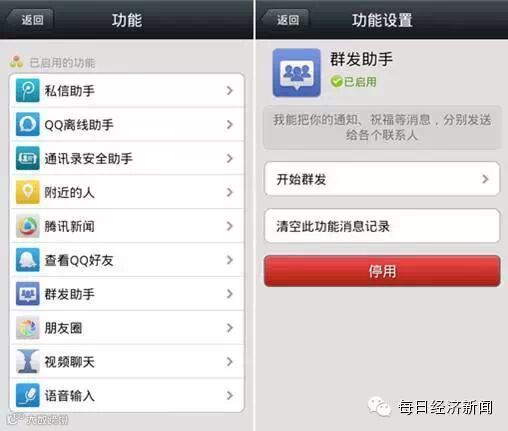Select the 朋友圈 list entry
Screen dimensions: 508x431
127,328
